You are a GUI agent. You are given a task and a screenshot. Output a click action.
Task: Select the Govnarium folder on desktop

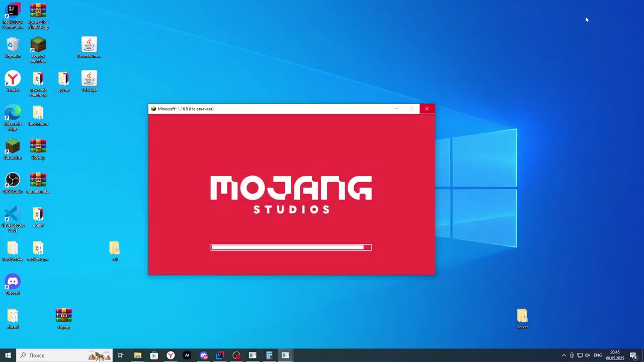pyautogui.click(x=38, y=116)
